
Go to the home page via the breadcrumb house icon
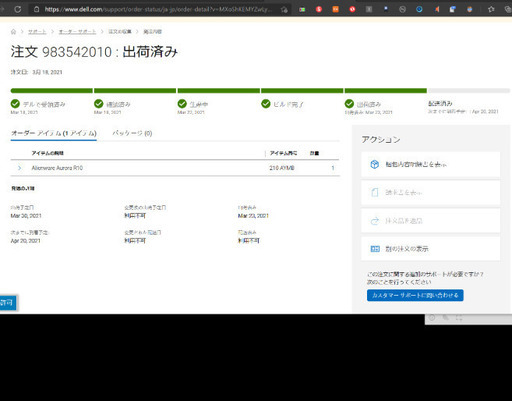point(13,32)
